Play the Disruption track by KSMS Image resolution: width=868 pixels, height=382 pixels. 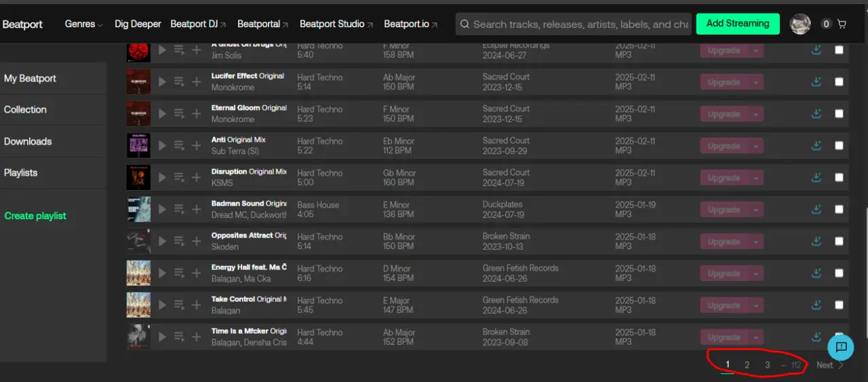[162, 177]
